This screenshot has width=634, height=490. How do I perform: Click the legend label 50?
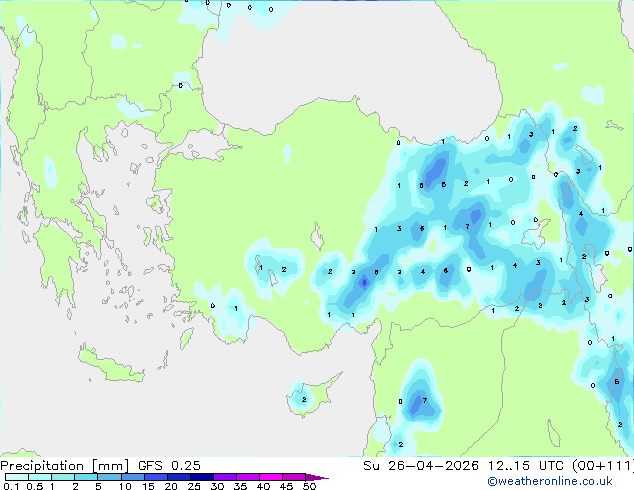tap(309, 486)
